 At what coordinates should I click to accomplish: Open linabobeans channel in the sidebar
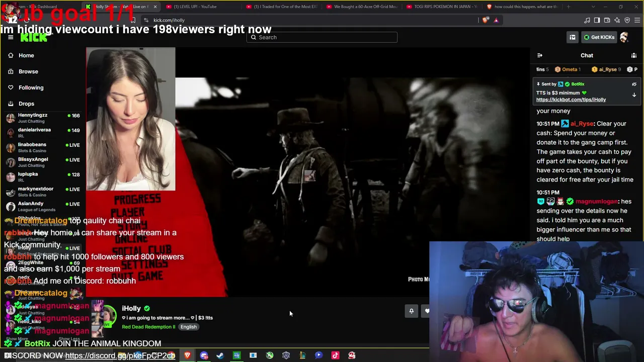tap(43, 147)
